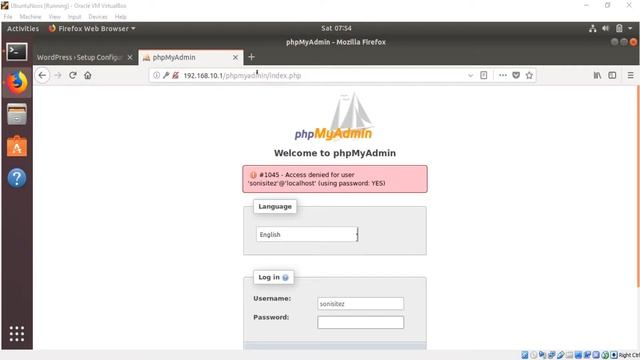The height and width of the screenshot is (360, 640).
Task: Open the VirtualBox Input menu
Action: click(74, 17)
